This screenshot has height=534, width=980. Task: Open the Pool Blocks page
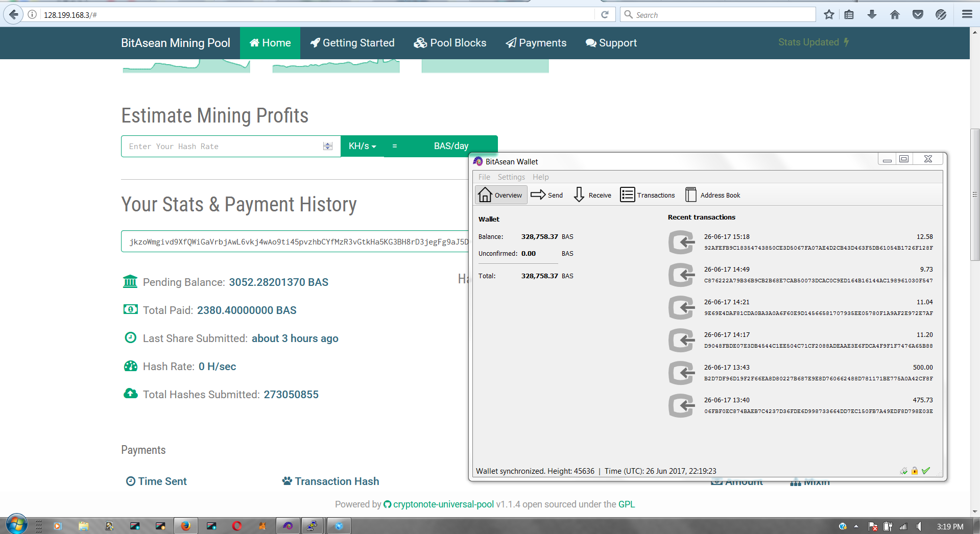click(450, 43)
